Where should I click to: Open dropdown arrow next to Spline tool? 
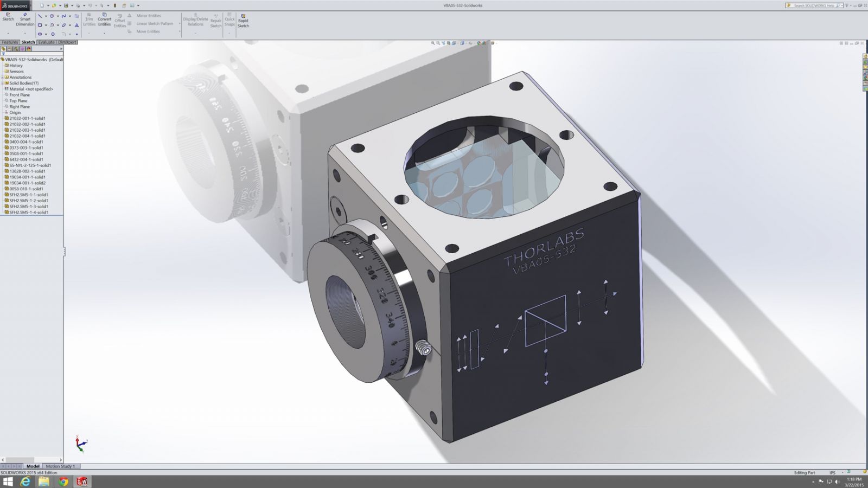tap(70, 16)
